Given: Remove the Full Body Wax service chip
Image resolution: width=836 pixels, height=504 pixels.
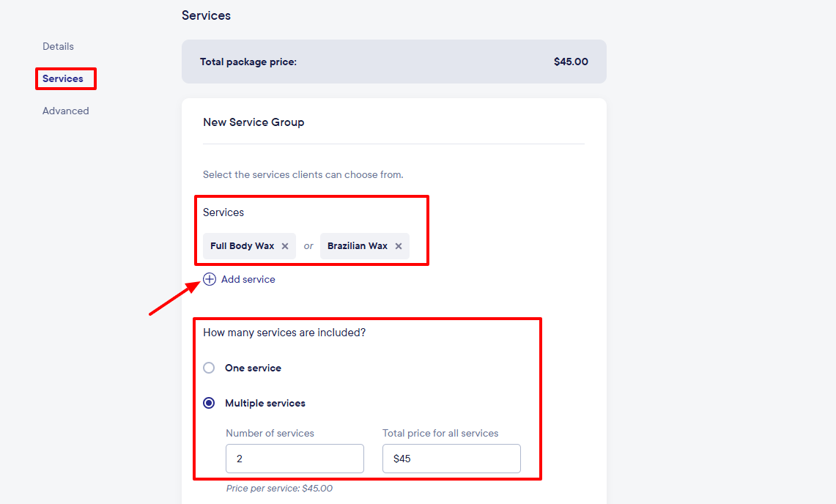Looking at the screenshot, I should pyautogui.click(x=285, y=246).
